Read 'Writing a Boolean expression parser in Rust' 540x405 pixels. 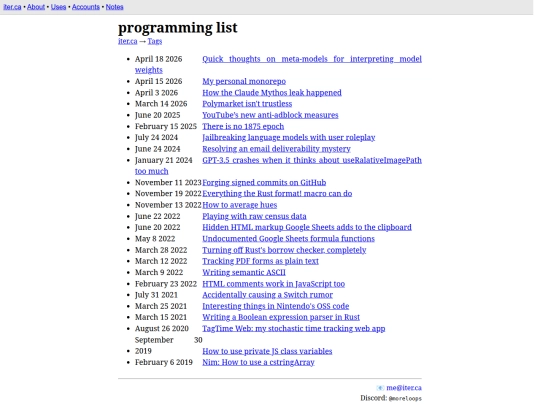click(x=281, y=317)
